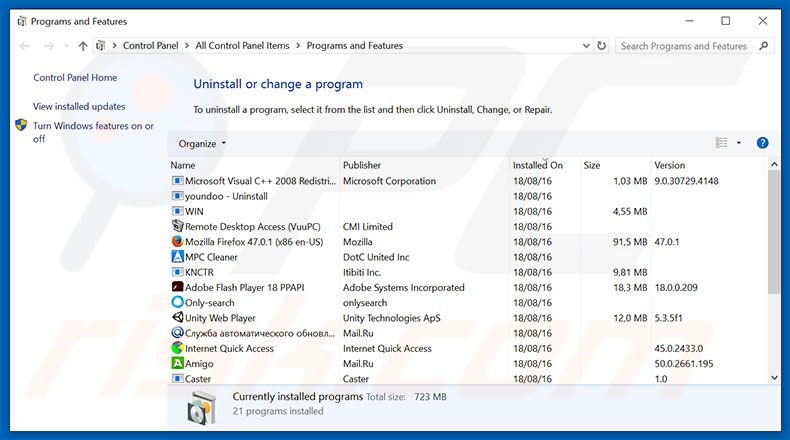Sort by the Name column header
Image resolution: width=790 pixels, height=440 pixels.
[x=253, y=165]
